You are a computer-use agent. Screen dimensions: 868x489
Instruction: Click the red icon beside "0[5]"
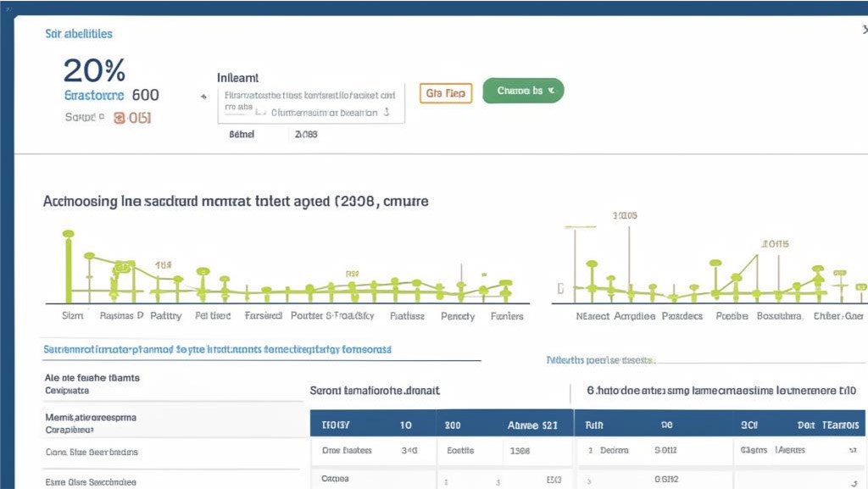(x=119, y=119)
